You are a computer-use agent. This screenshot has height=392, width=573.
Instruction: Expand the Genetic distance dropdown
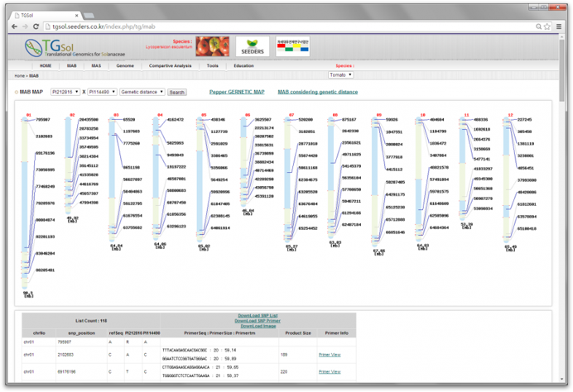click(142, 92)
